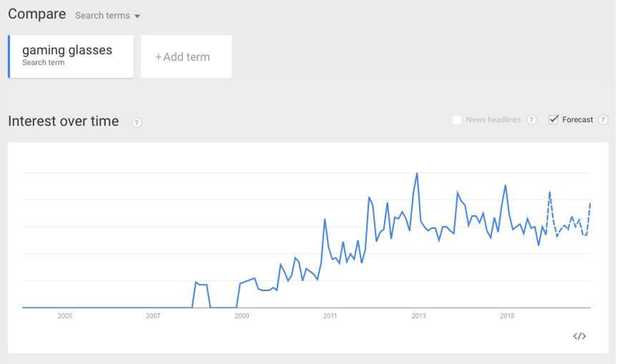This screenshot has width=617, height=364.
Task: Click the help icon beside Forecast
Action: 602,119
